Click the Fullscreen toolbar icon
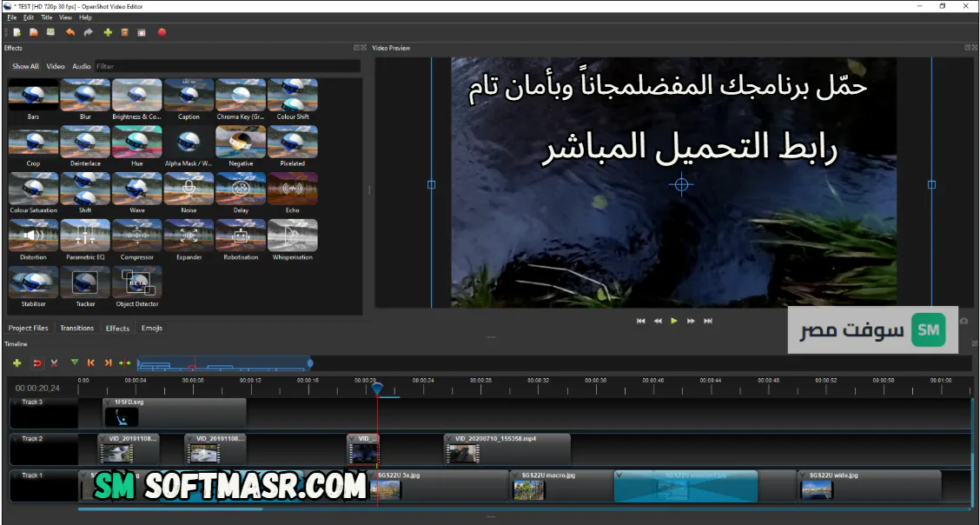This screenshot has height=525, width=980. tap(142, 32)
